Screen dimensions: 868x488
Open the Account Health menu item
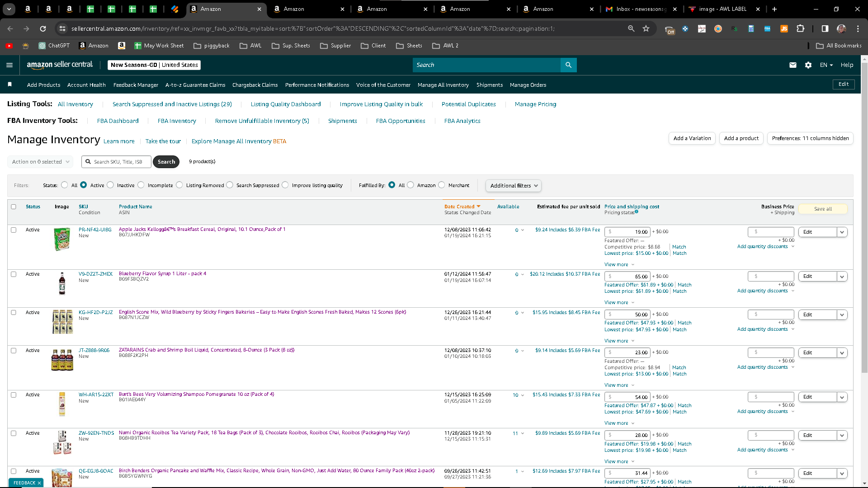pos(86,85)
